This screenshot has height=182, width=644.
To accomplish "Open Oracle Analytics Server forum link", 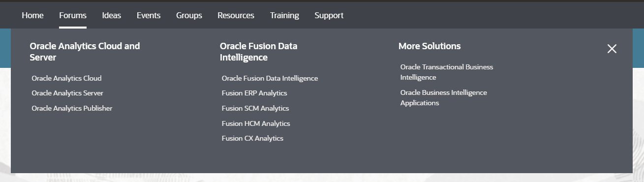I will [x=67, y=93].
